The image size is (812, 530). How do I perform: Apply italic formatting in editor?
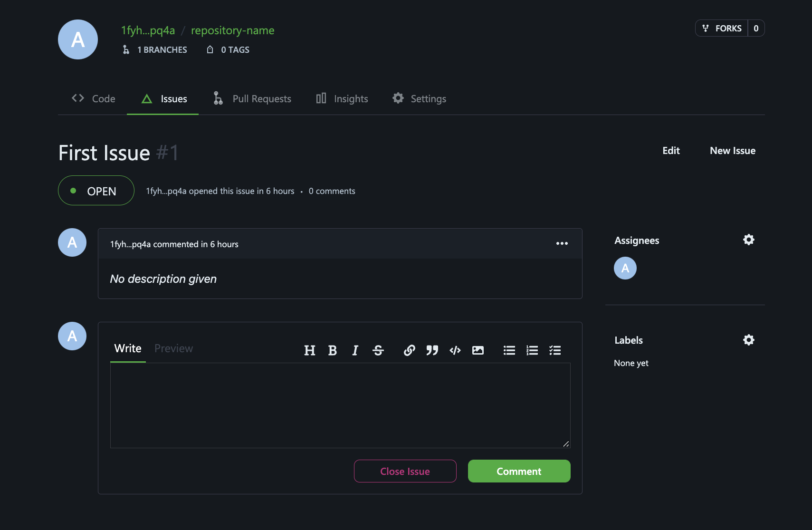[x=355, y=350]
